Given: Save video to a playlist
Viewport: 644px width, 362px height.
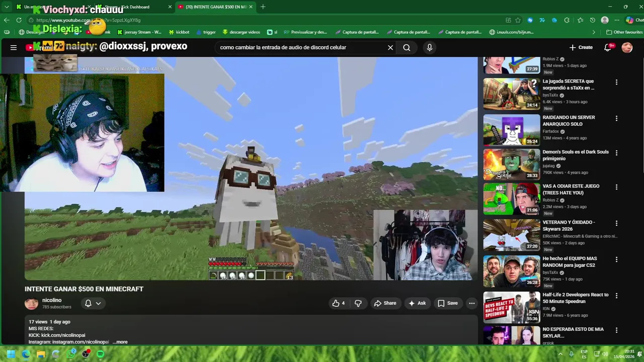Looking at the screenshot, I should [447, 303].
